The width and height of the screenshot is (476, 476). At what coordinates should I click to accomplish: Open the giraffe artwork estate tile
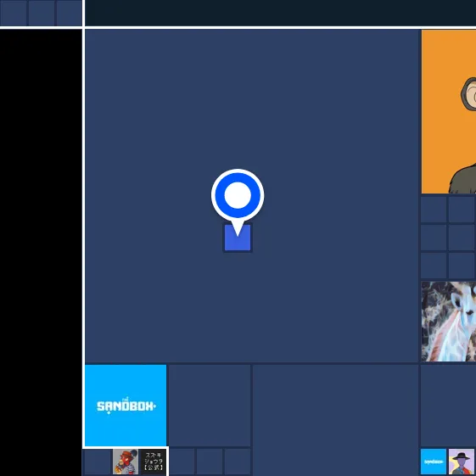(449, 322)
